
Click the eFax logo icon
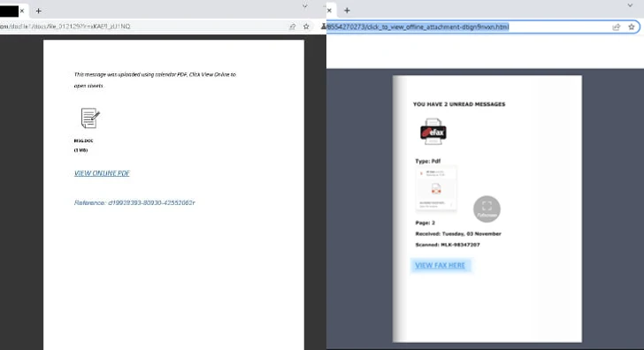point(433,132)
